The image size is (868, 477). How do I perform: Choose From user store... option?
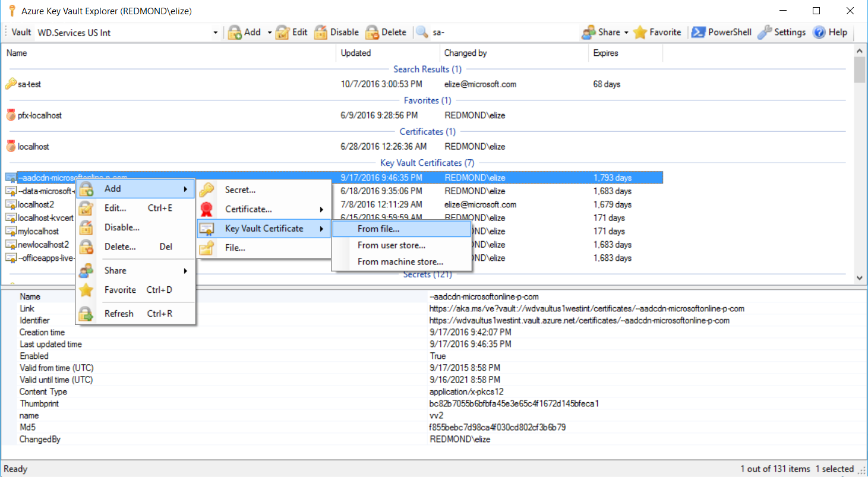point(401,245)
